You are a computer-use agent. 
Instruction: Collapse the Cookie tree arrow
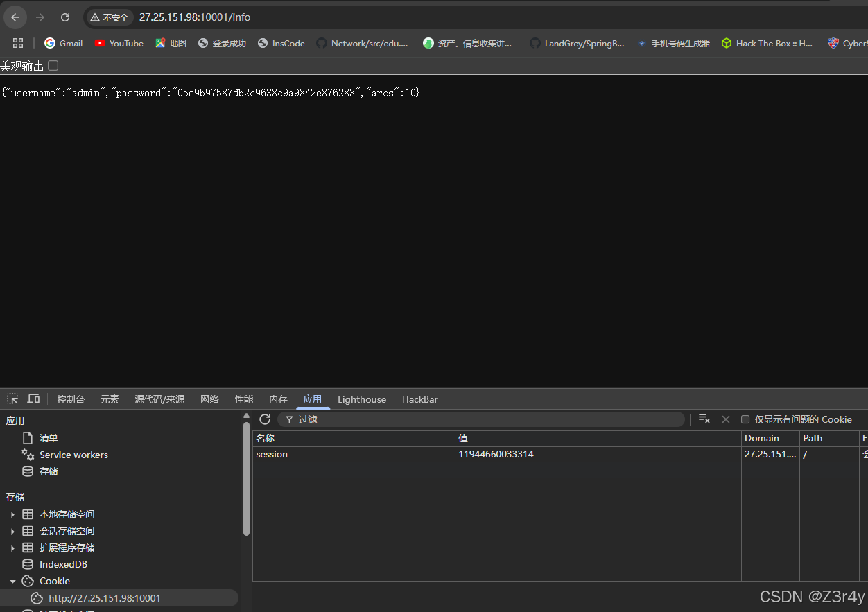(12, 581)
